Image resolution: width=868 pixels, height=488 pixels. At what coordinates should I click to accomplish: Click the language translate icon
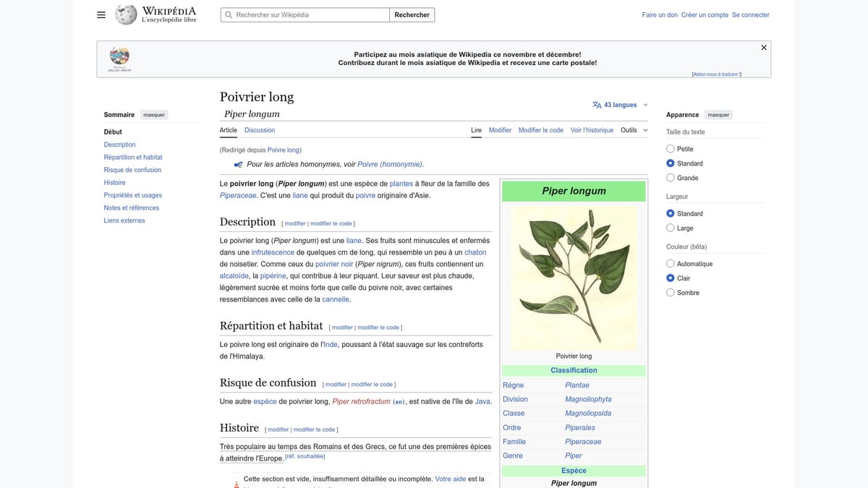pos(597,105)
